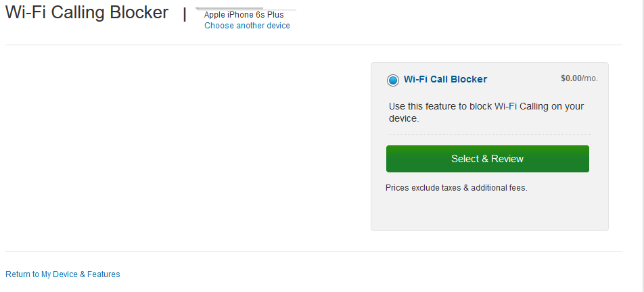
Task: Click the Wi-Fi Call Blocker feature label
Action: (x=445, y=79)
